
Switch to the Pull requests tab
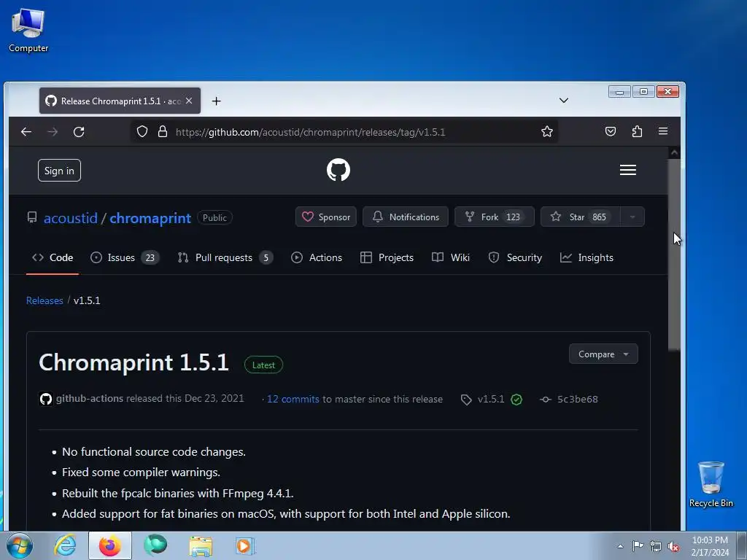(225, 257)
